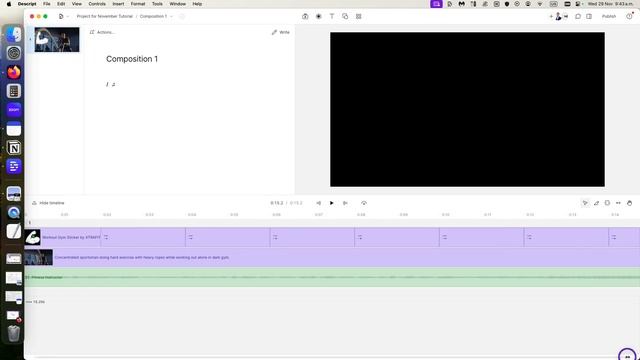640x360 pixels.
Task: Open the Controls menu
Action: [97, 4]
